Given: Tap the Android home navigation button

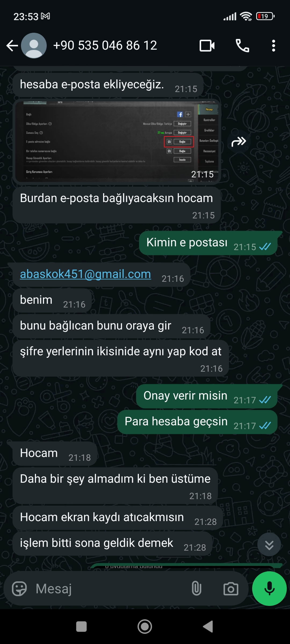Looking at the screenshot, I should point(145,627).
